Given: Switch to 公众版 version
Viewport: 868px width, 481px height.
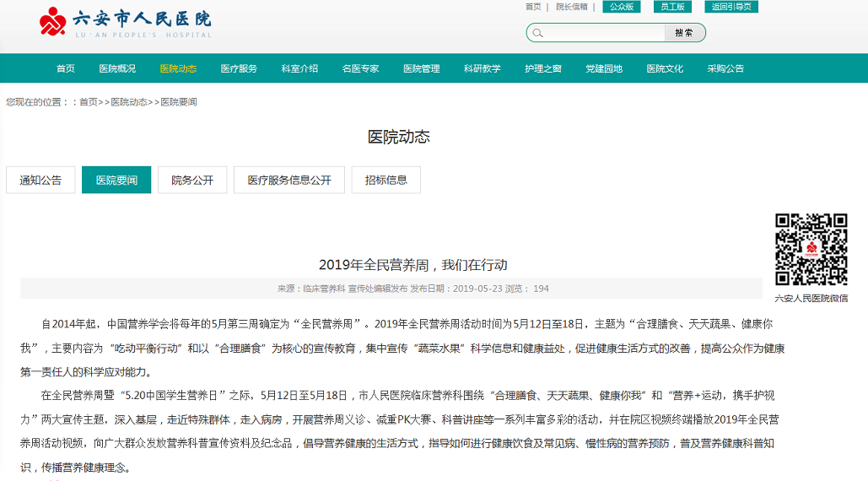Looking at the screenshot, I should (621, 7).
